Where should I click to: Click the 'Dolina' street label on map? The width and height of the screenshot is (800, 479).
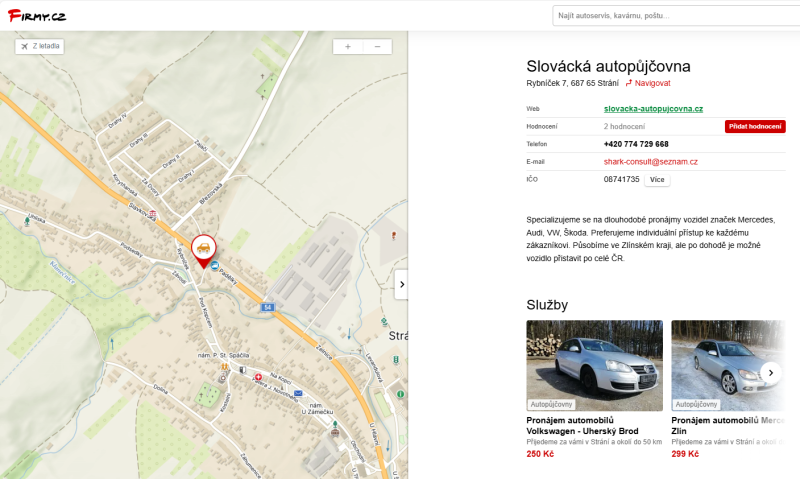[160, 390]
